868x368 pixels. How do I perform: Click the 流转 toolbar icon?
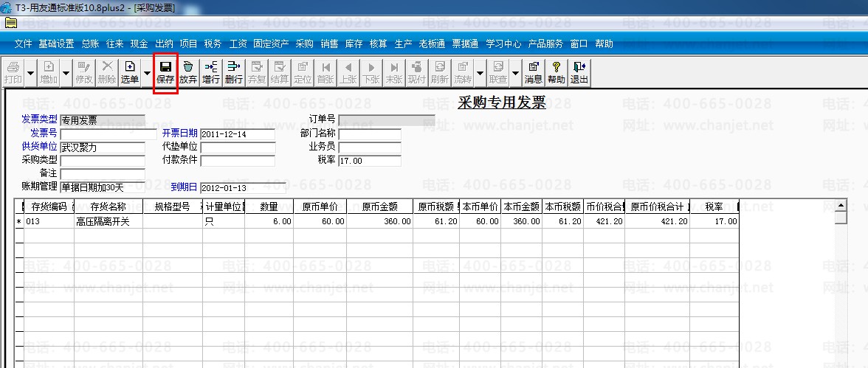(463, 72)
